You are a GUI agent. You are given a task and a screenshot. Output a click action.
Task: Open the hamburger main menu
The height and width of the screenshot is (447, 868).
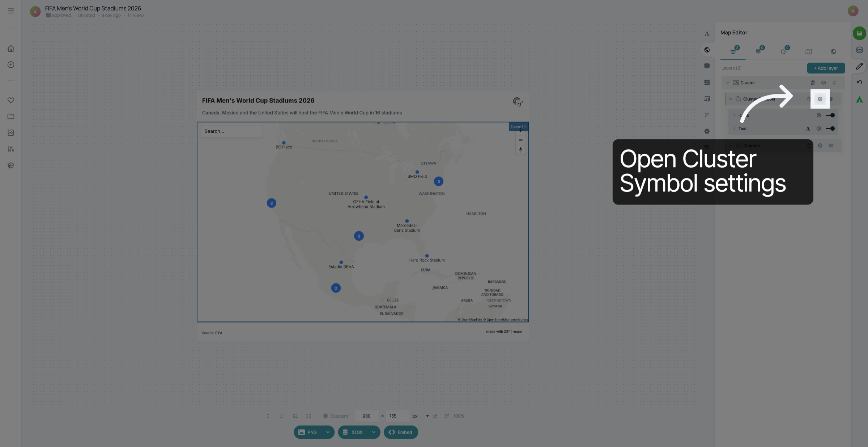point(11,11)
